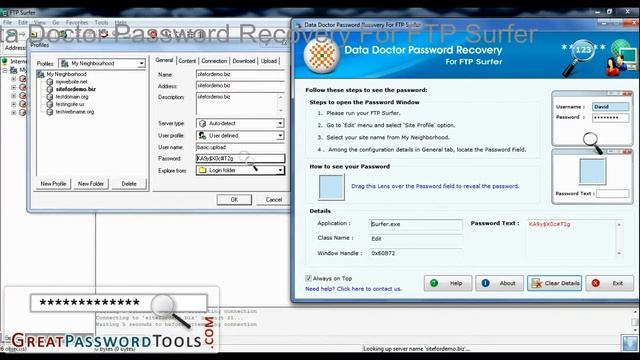Click the Address field in Profiles

pos(240,86)
